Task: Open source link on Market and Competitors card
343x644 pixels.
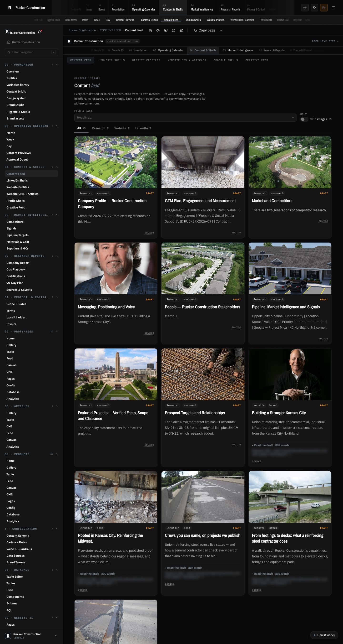Action: coord(323,221)
